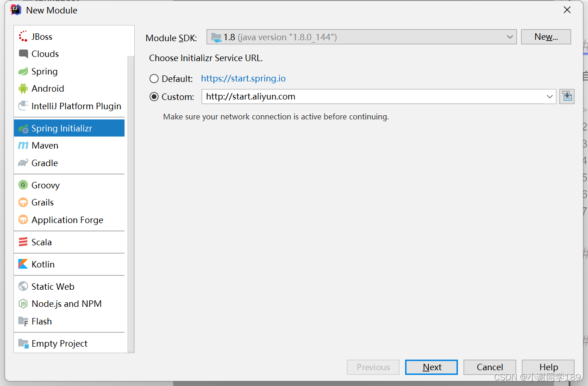Choose Groovy module type
This screenshot has height=386, width=588.
pos(69,185)
